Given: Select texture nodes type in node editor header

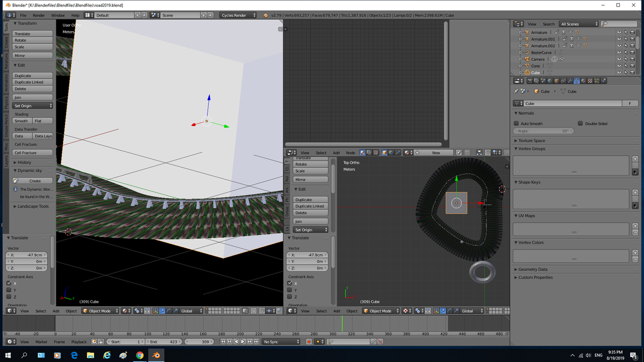Looking at the screenshot, I should pos(376,152).
